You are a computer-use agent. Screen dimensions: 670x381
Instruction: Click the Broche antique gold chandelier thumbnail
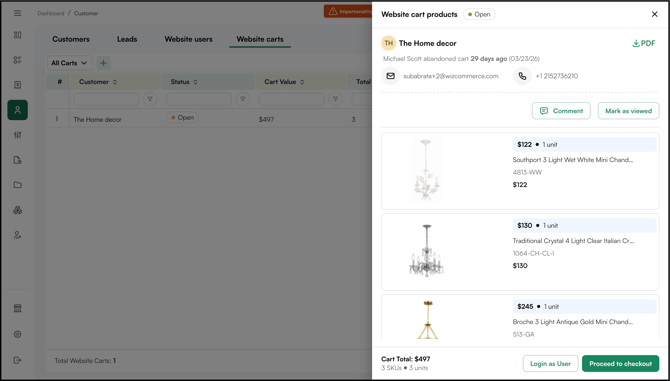point(427,319)
